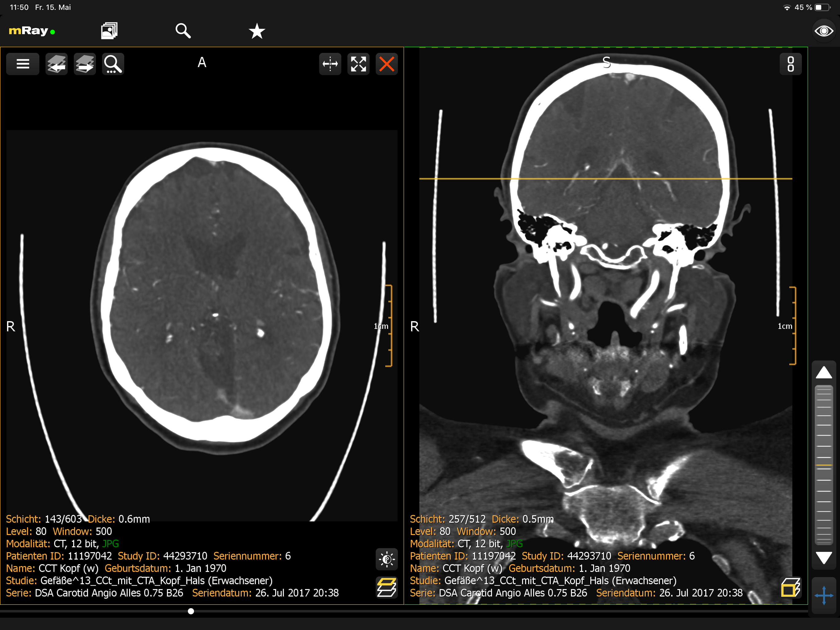Open window/level brightness presets button
Image resolution: width=840 pixels, height=630 pixels.
click(386, 559)
